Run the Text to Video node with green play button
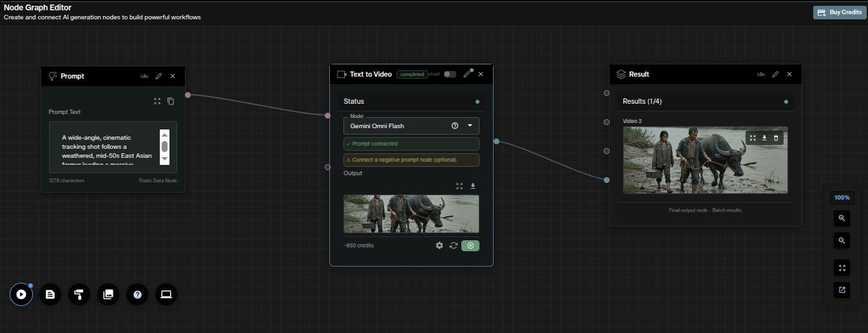Viewport: 868px width, 333px height. click(x=470, y=245)
